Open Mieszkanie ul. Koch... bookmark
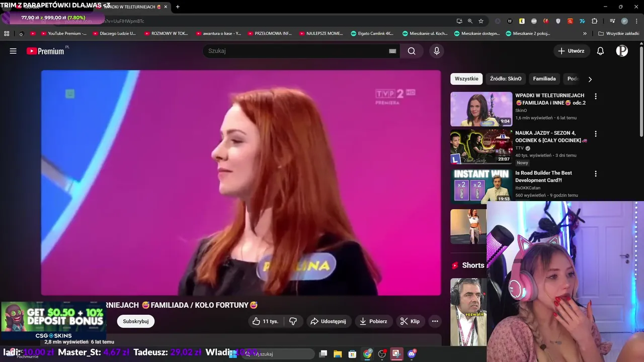The height and width of the screenshot is (362, 644). coord(425,34)
